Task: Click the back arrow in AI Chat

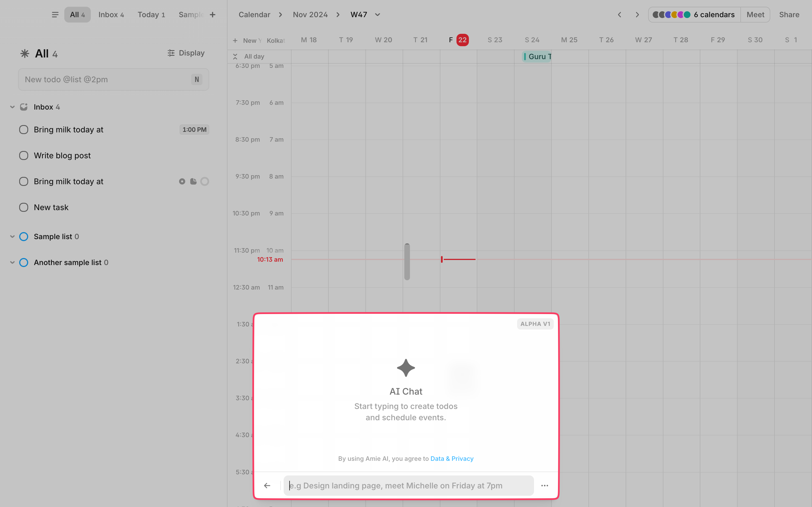Action: [267, 486]
